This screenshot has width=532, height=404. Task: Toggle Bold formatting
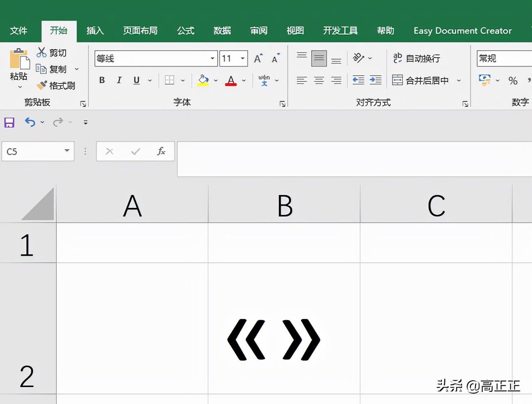(x=102, y=80)
